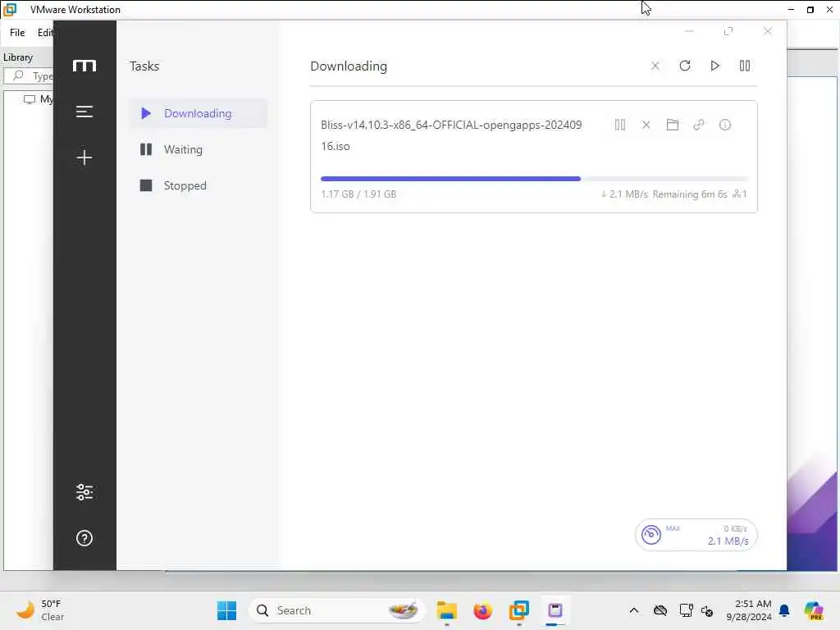840x630 pixels.
Task: Open Motrix preferences sliders icon
Action: pyautogui.click(x=84, y=492)
